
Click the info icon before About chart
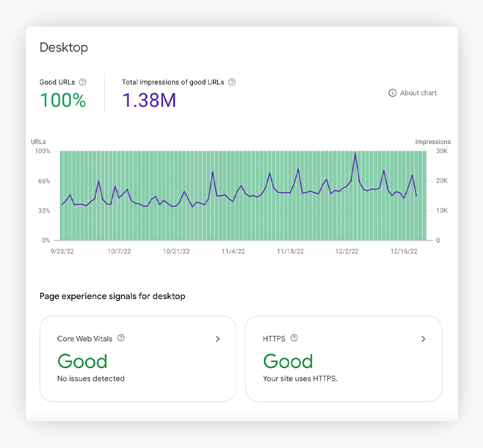(x=392, y=93)
